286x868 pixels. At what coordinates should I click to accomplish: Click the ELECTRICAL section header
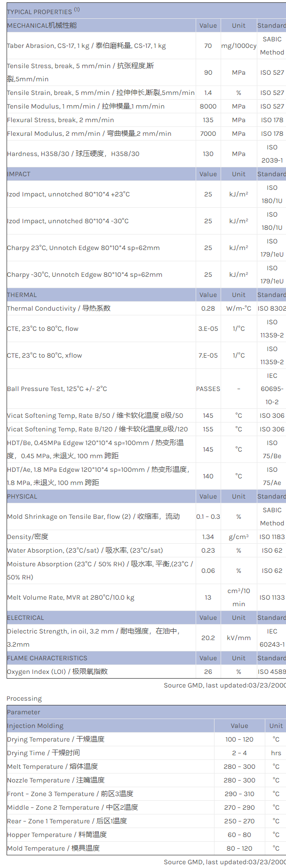pyautogui.click(x=25, y=618)
